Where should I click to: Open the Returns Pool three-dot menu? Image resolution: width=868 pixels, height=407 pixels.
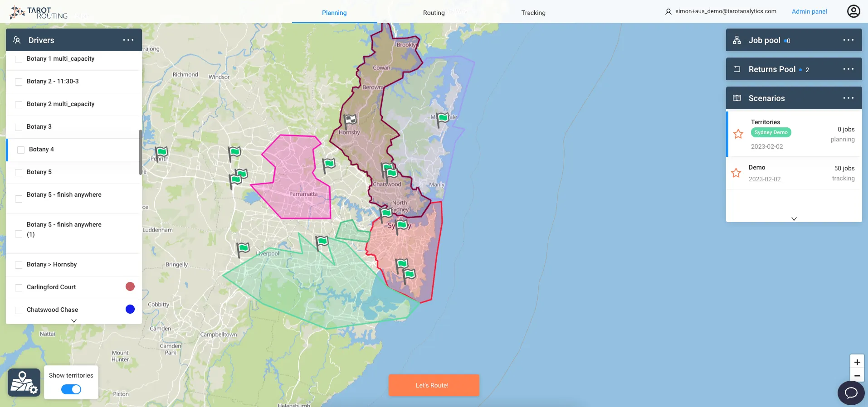coord(848,69)
